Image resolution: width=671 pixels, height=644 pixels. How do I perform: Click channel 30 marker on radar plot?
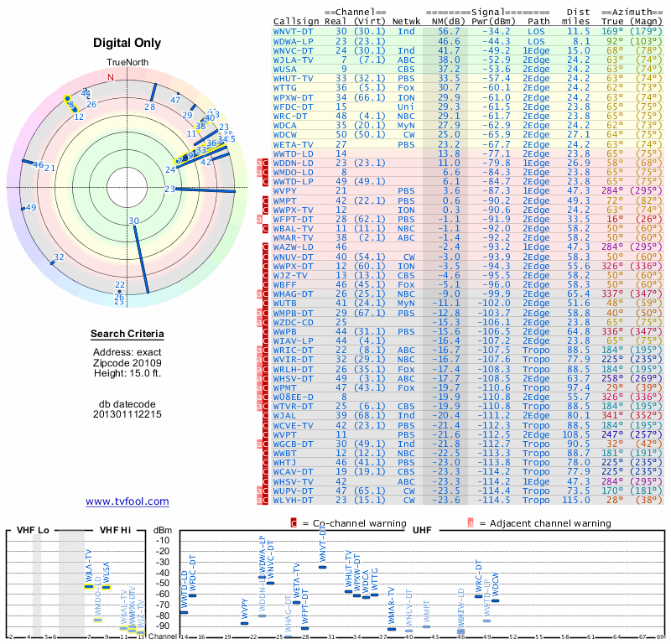[141, 259]
